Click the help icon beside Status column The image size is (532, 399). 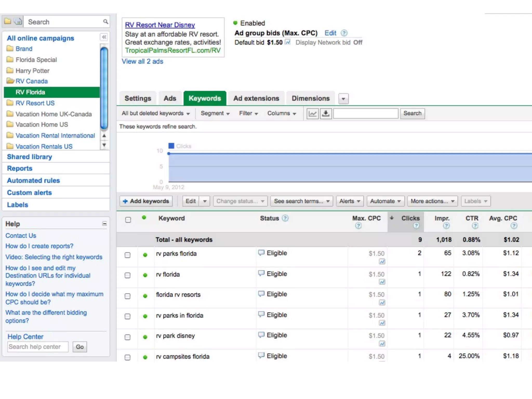[285, 218]
